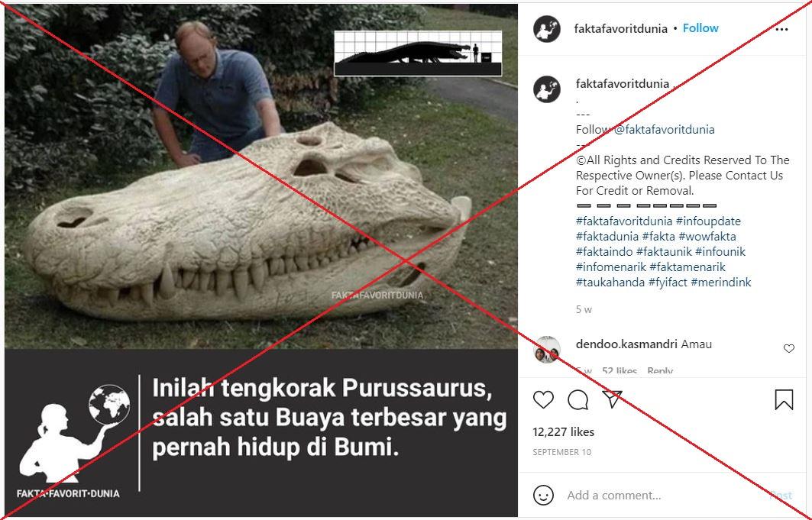The height and width of the screenshot is (520, 812).
Task: Click dendoo.kasmandri's profile picture
Action: (547, 349)
